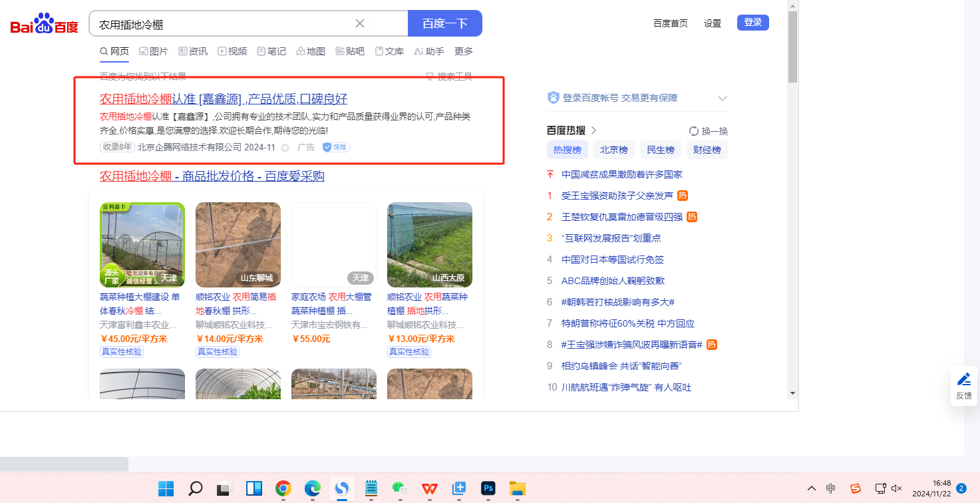Open the 反馈 feedback pencil icon
This screenshot has width=980, height=503.
[963, 380]
